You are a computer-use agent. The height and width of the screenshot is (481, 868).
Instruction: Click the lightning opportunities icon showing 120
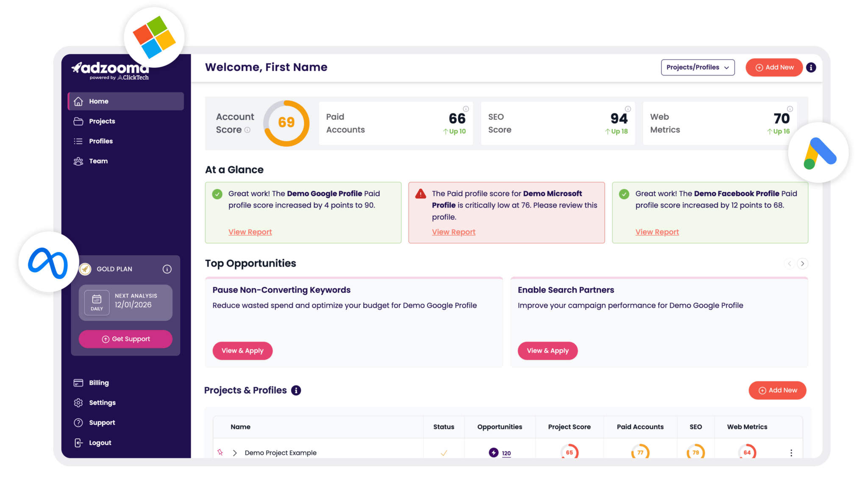(x=493, y=453)
